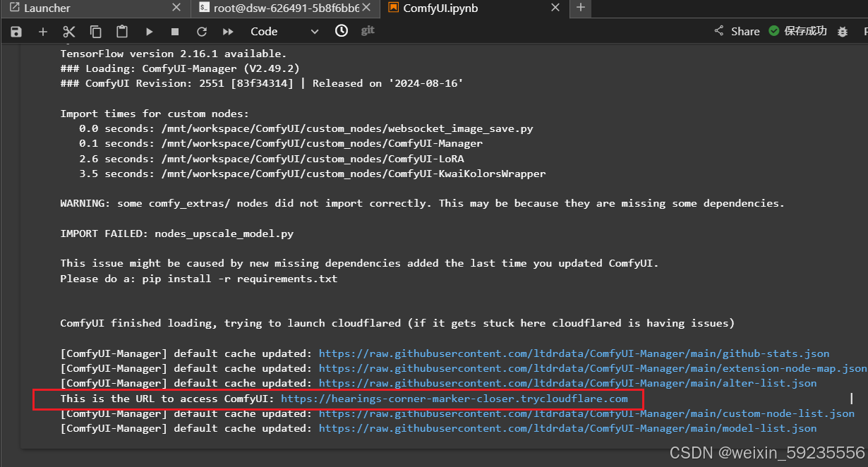Close the root@dsw terminal tab
Image resolution: width=868 pixels, height=467 pixels.
tap(367, 8)
